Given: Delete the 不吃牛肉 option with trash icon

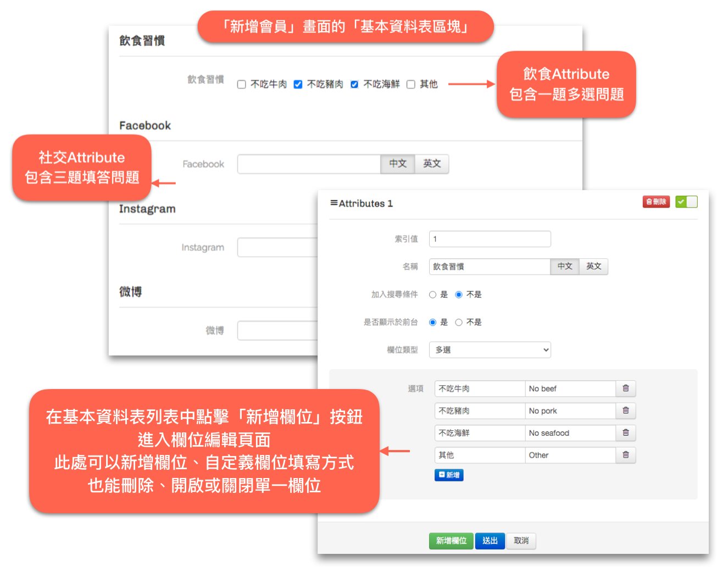Looking at the screenshot, I should [x=625, y=388].
